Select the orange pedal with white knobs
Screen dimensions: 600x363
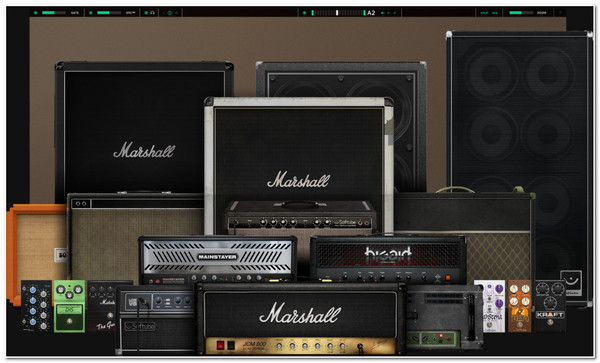[x=520, y=306]
